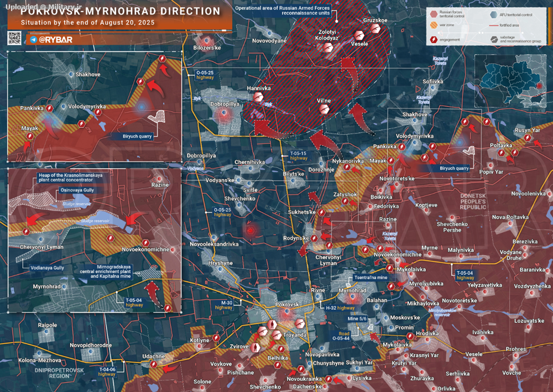Click the rifle hexagon beside Gruzskoe

click(x=375, y=28)
